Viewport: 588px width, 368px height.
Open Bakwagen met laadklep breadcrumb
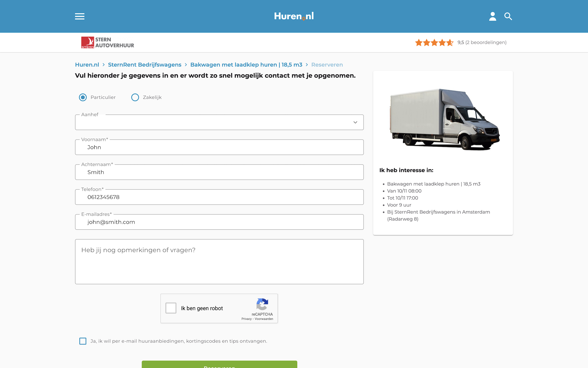(246, 65)
